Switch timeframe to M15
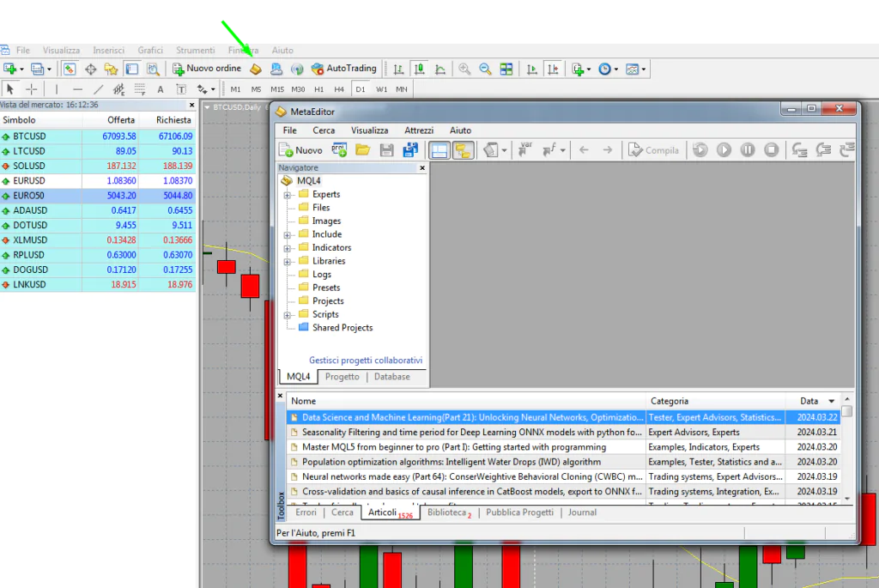 277,89
